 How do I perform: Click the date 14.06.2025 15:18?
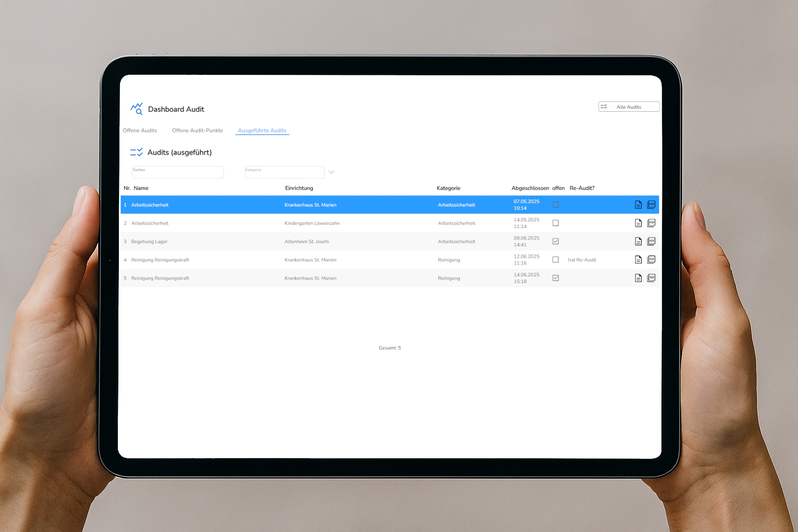coord(526,278)
